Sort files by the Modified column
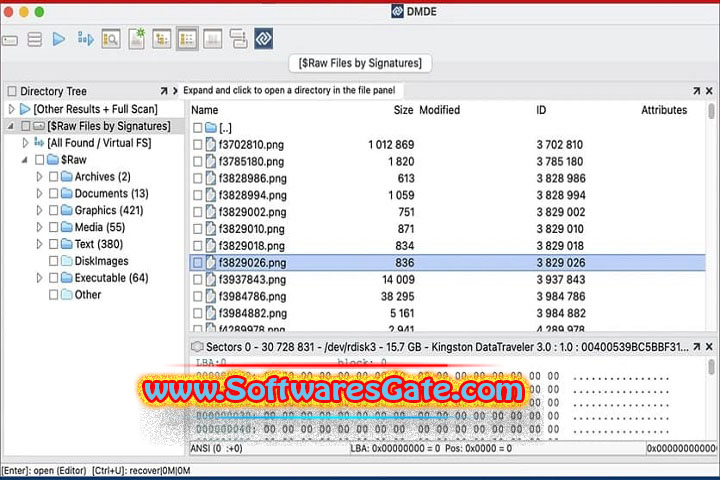Screen dimensions: 720x480 [439, 110]
